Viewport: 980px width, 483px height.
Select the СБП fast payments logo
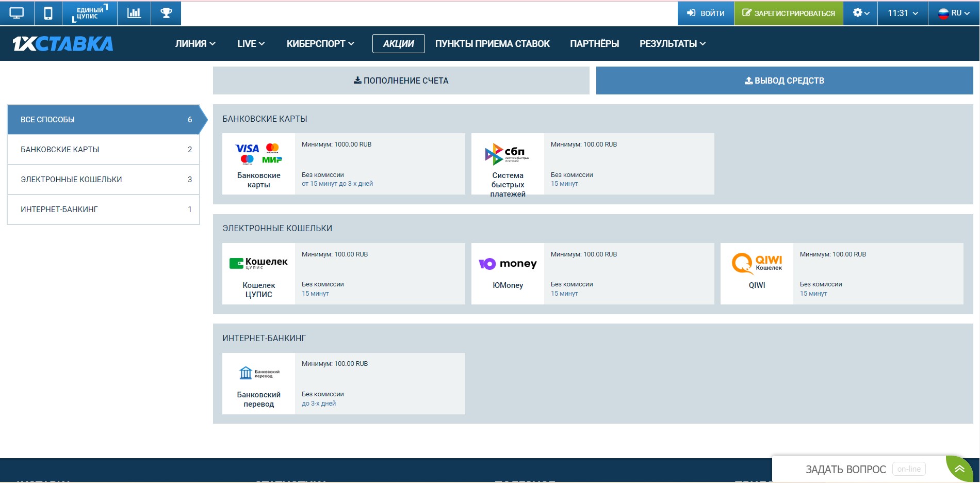click(508, 154)
